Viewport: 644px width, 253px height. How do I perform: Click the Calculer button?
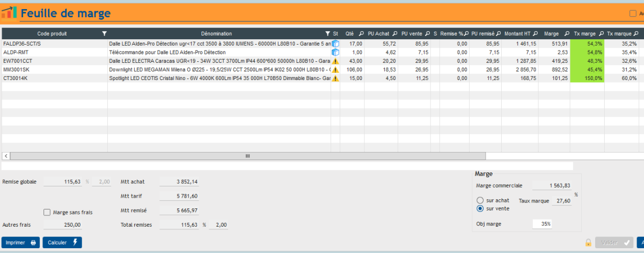click(x=62, y=242)
